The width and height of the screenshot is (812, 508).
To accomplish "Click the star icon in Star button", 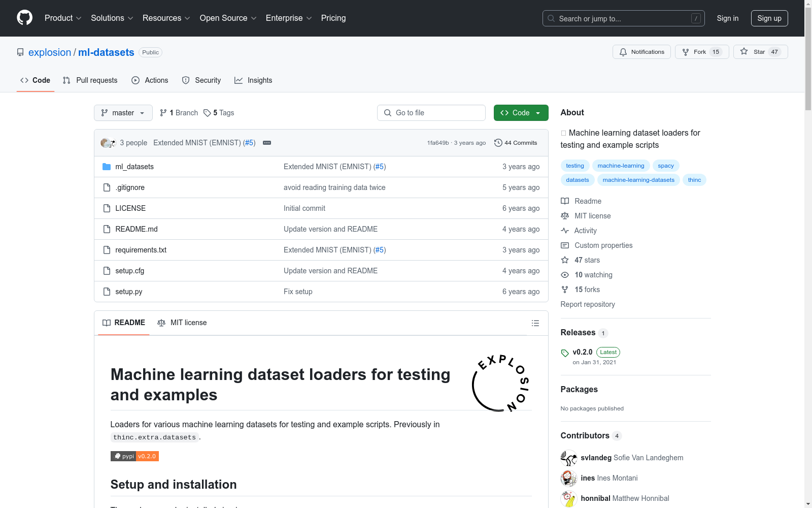I will [744, 51].
